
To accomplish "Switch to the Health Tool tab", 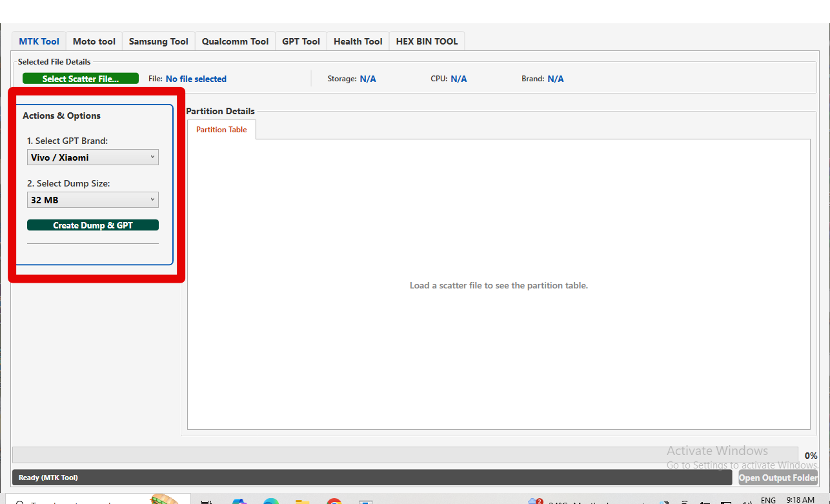I will [358, 41].
